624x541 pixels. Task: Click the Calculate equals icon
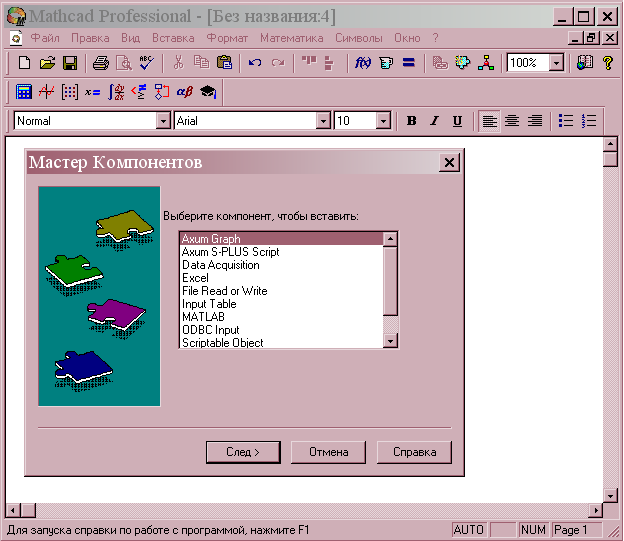pos(409,63)
